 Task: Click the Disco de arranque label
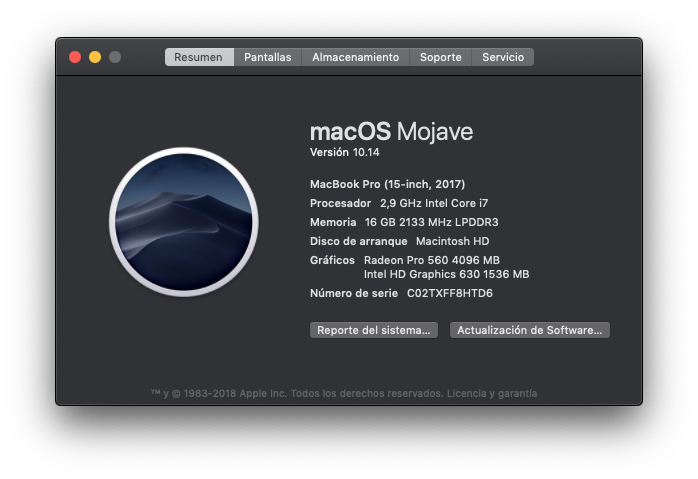358,241
